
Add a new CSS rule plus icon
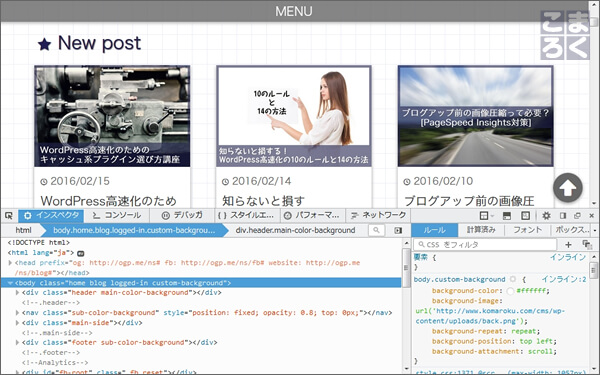click(568, 245)
